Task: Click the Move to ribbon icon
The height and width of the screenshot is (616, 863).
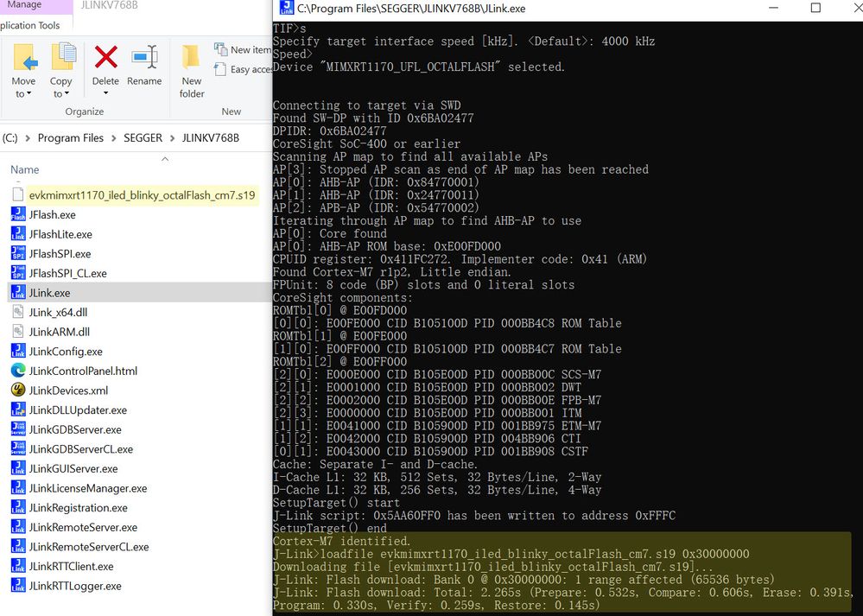Action: click(25, 58)
